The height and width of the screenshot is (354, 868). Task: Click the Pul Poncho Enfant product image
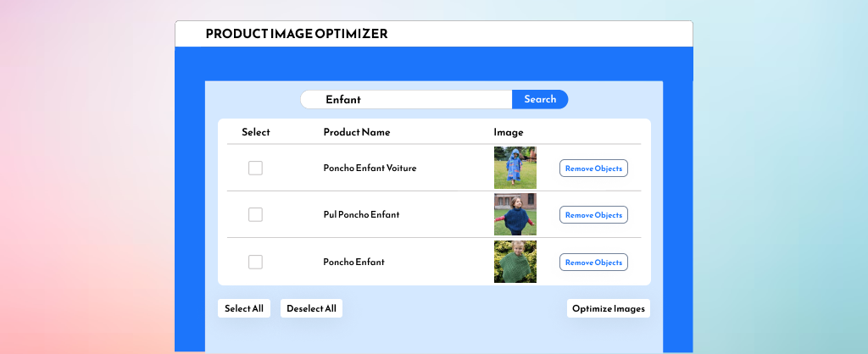click(x=515, y=214)
